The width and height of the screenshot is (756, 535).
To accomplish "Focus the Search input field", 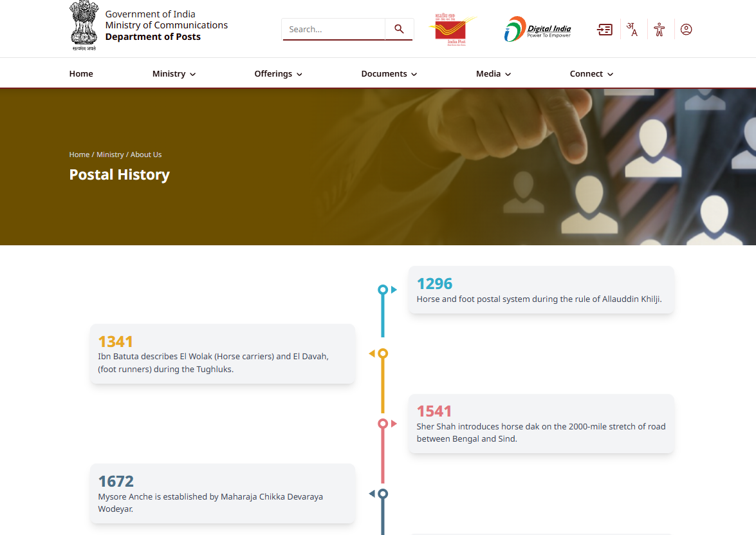I will (334, 29).
